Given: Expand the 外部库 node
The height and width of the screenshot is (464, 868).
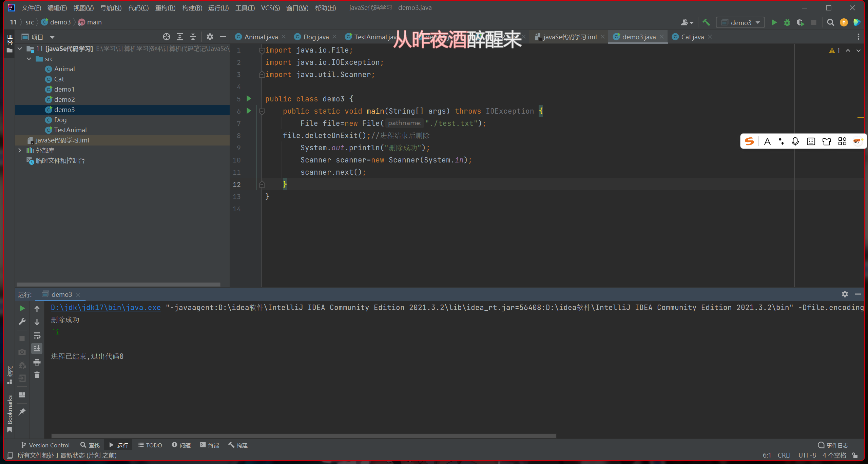Looking at the screenshot, I should tap(20, 151).
